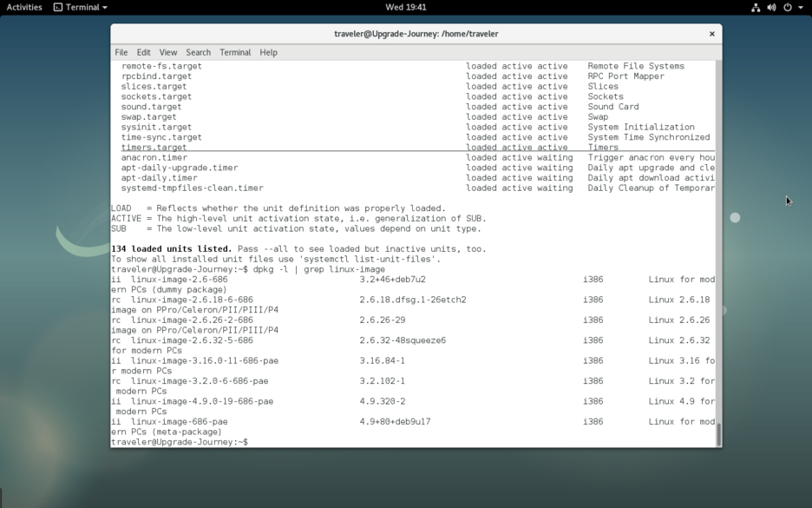Click the package linux-image-3.2.0-6-686-pae
812x508 pixels.
click(x=200, y=381)
